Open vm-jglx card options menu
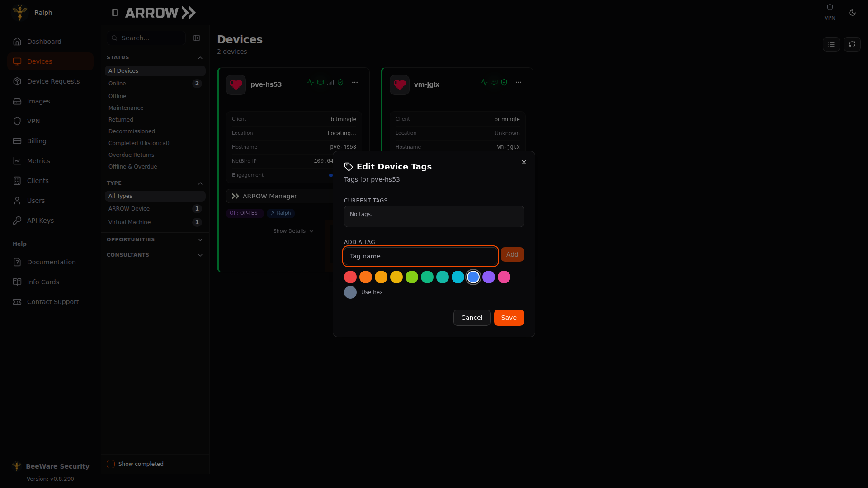 (519, 82)
